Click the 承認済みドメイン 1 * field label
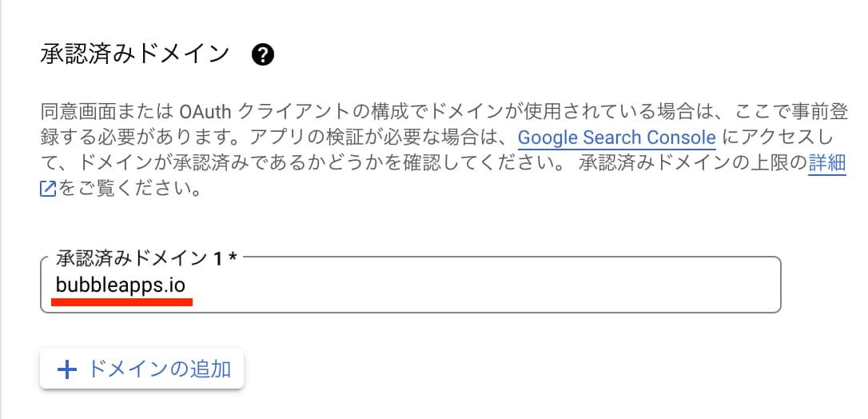 tap(147, 258)
